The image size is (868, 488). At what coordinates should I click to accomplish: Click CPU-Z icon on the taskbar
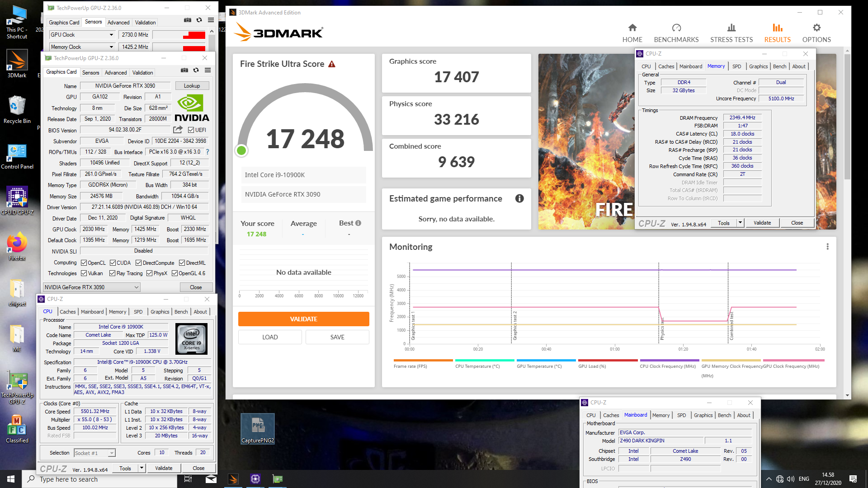(255, 479)
